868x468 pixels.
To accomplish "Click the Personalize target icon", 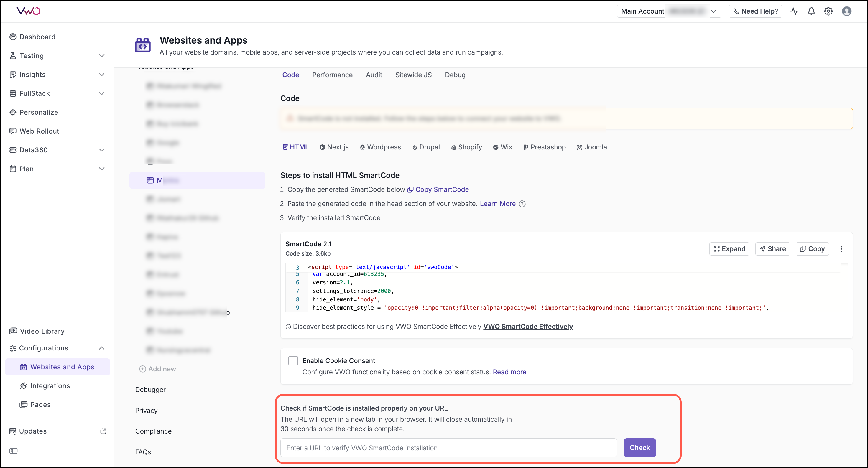I will tap(13, 112).
